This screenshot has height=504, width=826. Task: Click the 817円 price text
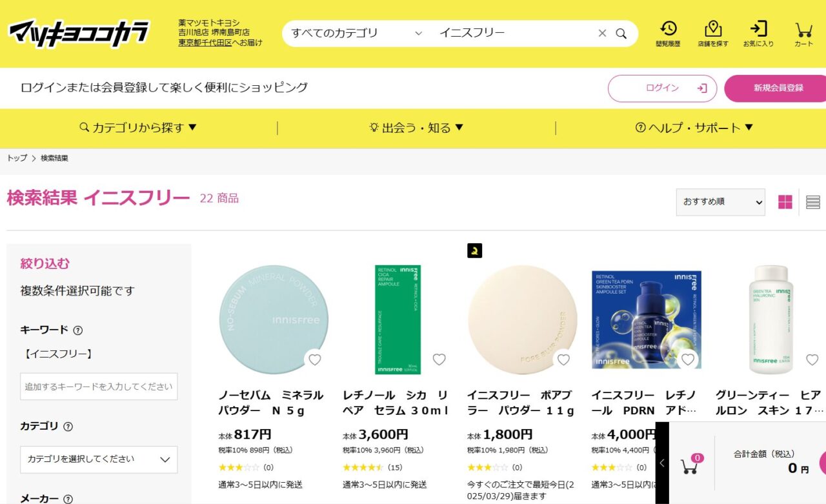252,435
